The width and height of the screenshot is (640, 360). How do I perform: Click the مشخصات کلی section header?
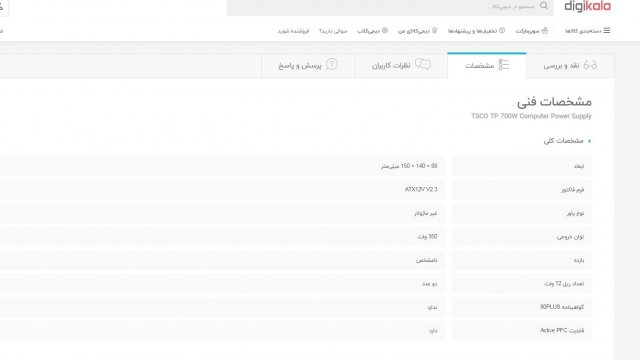[563, 141]
